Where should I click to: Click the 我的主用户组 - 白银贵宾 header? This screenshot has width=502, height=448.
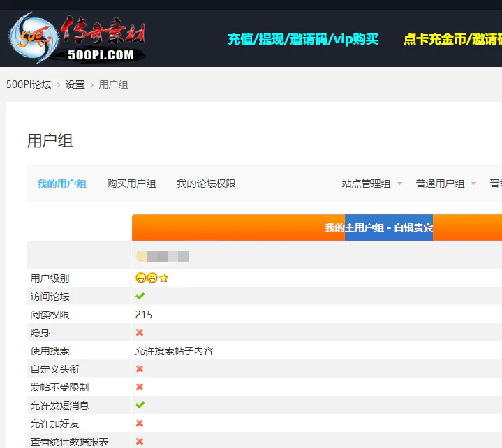(379, 227)
